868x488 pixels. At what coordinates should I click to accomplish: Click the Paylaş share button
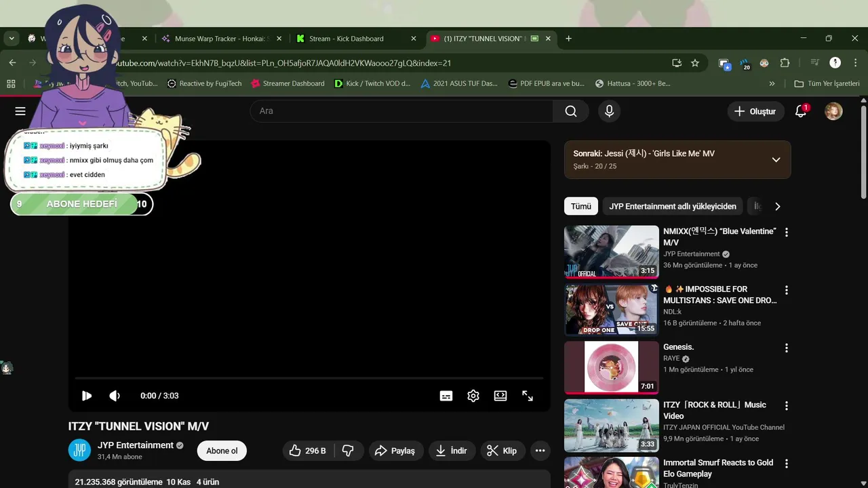pyautogui.click(x=396, y=451)
